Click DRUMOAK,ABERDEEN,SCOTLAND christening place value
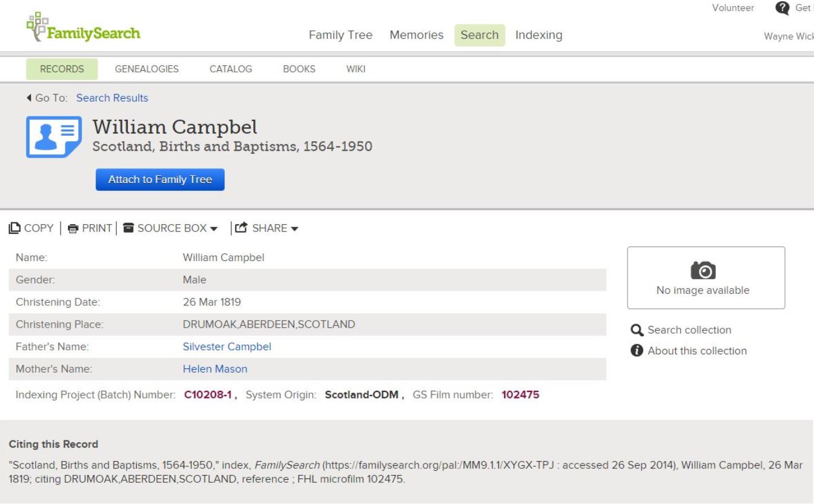The height and width of the screenshot is (504, 814). coord(269,324)
